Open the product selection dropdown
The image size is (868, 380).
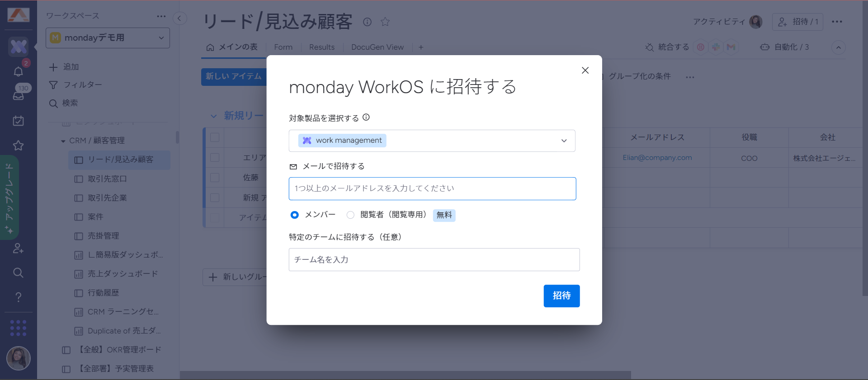(x=432, y=141)
